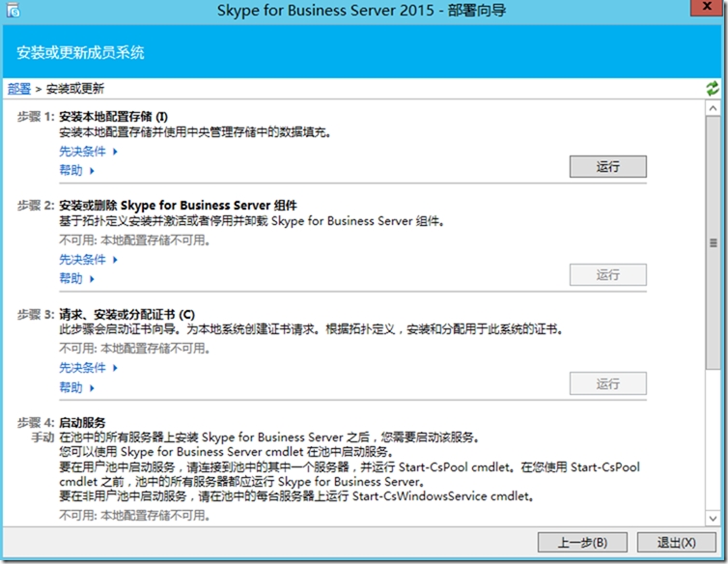This screenshot has height=564, width=728.
Task: Click the 安装或更新 breadcrumb text
Action: 75,89
